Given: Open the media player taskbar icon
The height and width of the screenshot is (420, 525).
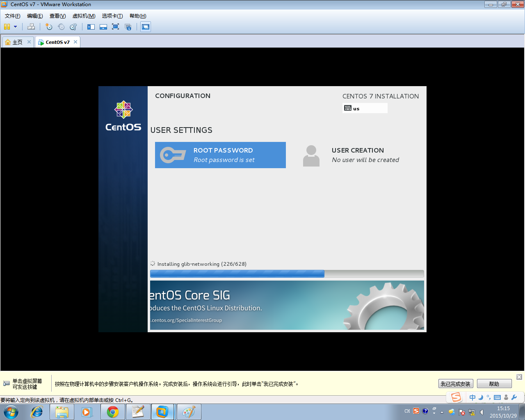Looking at the screenshot, I should tap(87, 412).
